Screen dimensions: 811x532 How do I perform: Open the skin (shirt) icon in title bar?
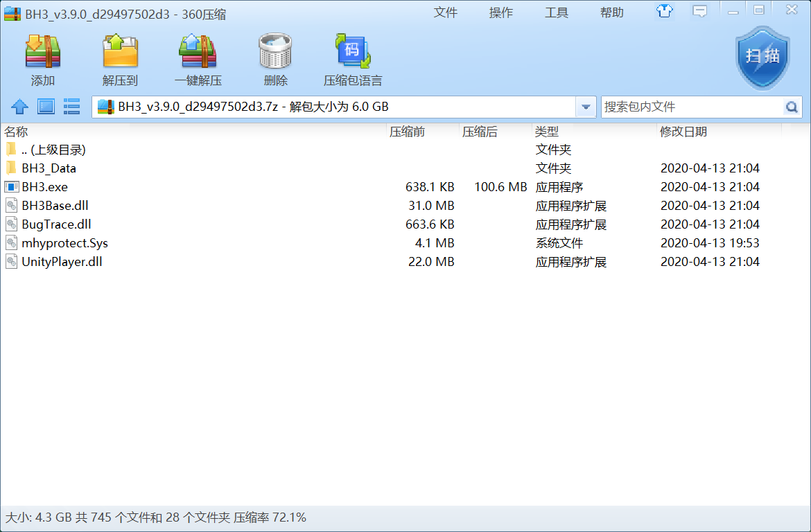(x=665, y=11)
